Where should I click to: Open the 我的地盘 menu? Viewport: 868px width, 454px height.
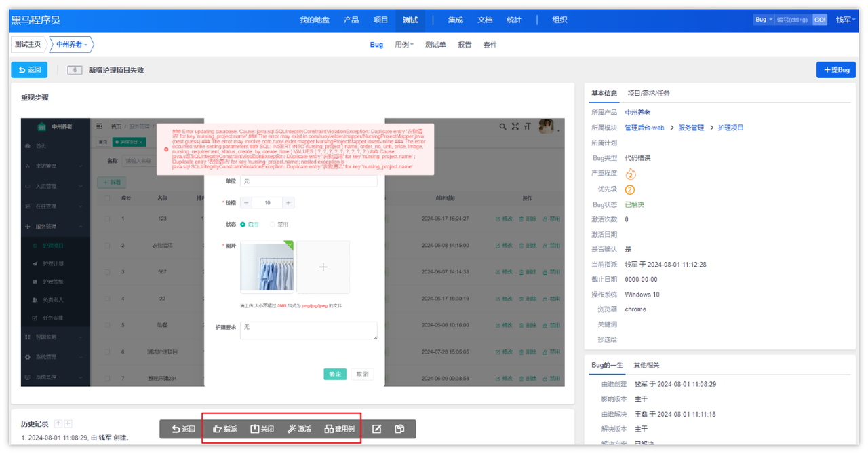coord(315,20)
